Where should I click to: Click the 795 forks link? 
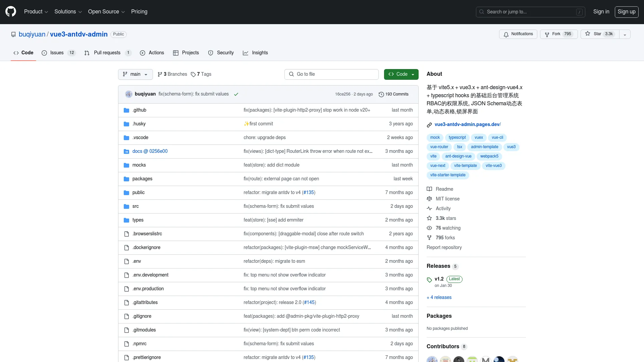(x=445, y=238)
